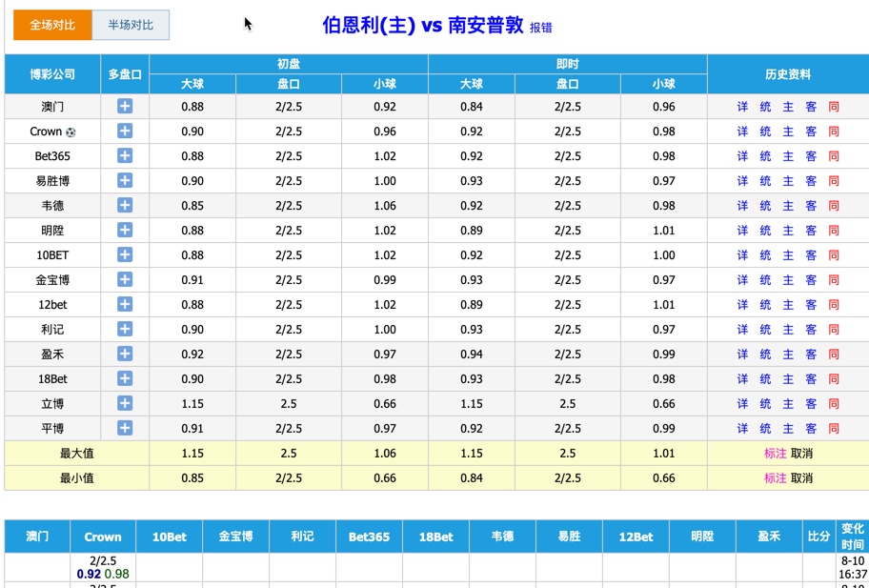Open 同 link for 盈禾 row
Viewport: 869px width, 588px height.
pyautogui.click(x=834, y=355)
